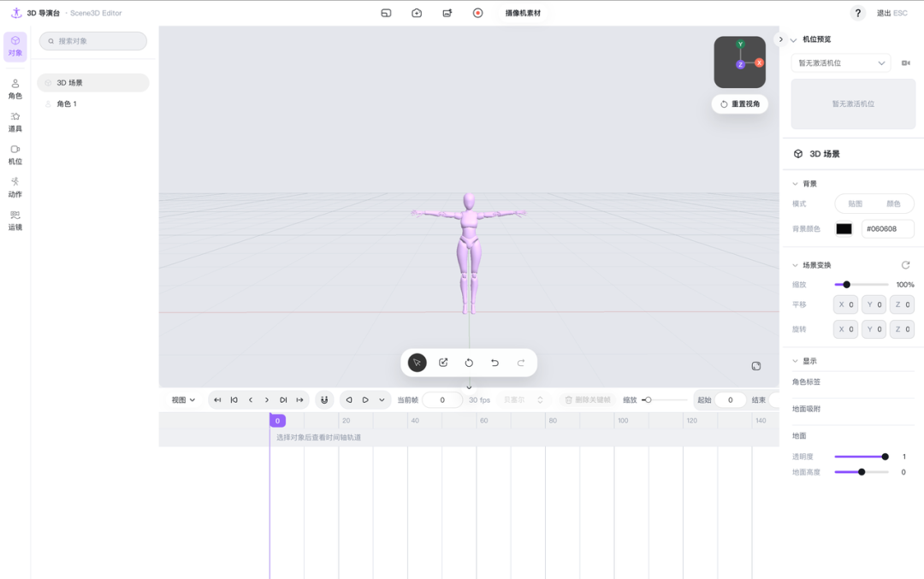The image size is (924, 579).
Task: Open the 暂无激活机位 camera dropdown
Action: pos(841,63)
